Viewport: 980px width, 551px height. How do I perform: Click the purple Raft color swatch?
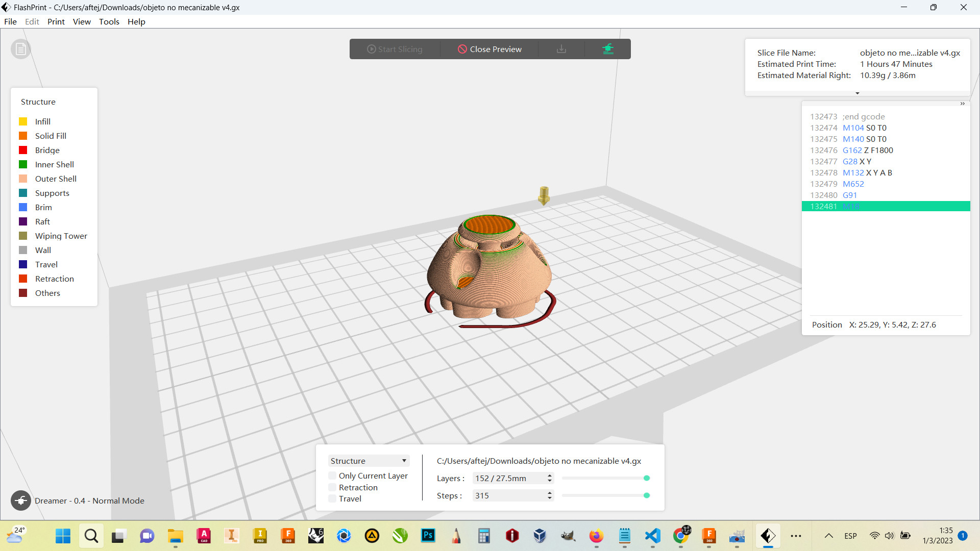tap(23, 221)
